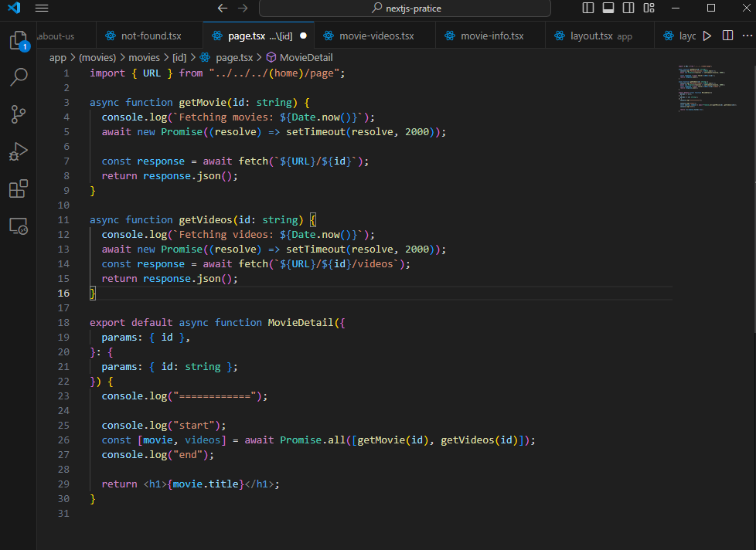This screenshot has width=756, height=550.
Task: Click "params: { id: string };" on line 21
Action: [169, 367]
